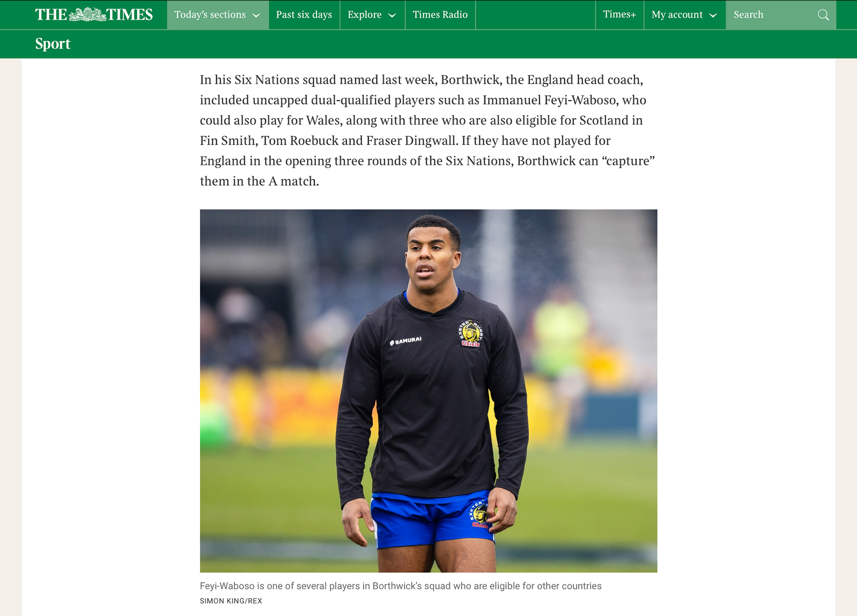857x616 pixels.
Task: Click the word TIMES in the masthead
Action: tap(129, 15)
